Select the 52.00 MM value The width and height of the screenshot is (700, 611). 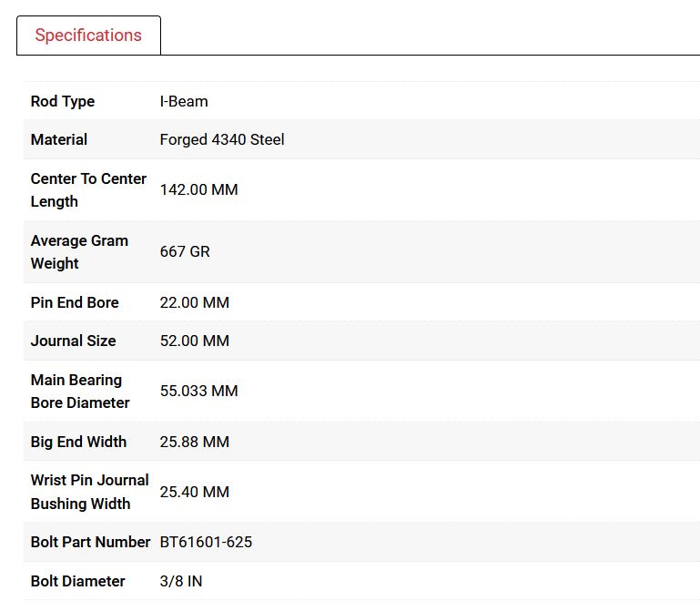195,341
